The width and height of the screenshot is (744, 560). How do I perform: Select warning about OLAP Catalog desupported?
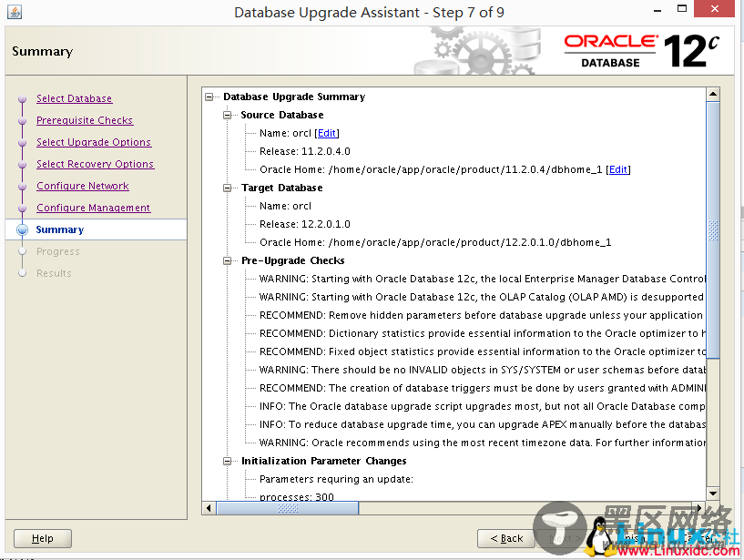coord(482,297)
